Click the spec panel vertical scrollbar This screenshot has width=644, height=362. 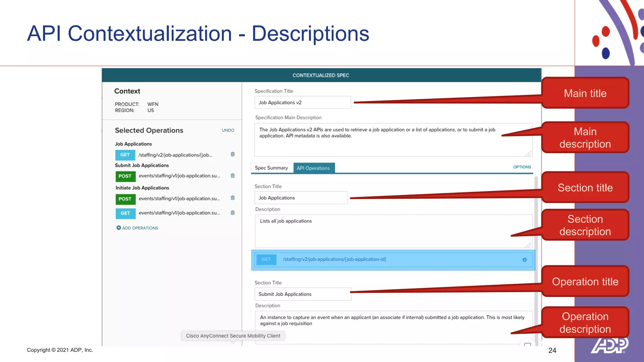(x=536, y=261)
